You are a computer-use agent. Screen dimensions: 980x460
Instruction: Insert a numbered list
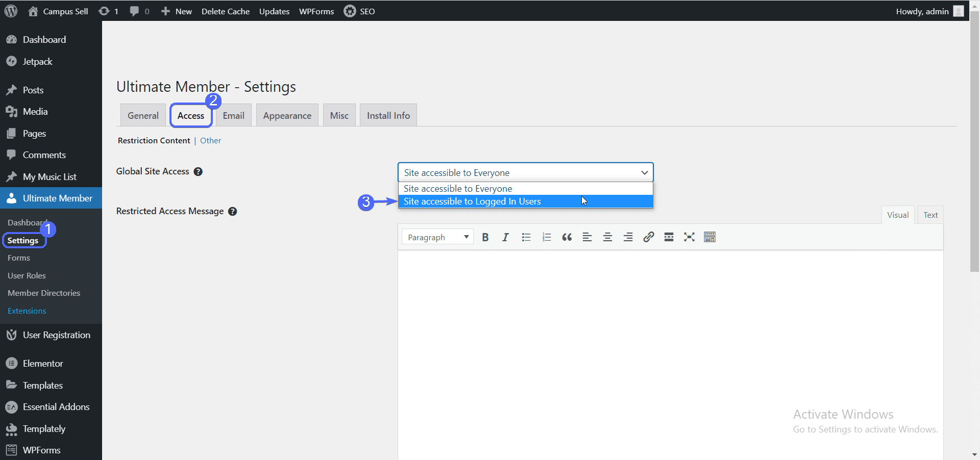[x=547, y=237]
